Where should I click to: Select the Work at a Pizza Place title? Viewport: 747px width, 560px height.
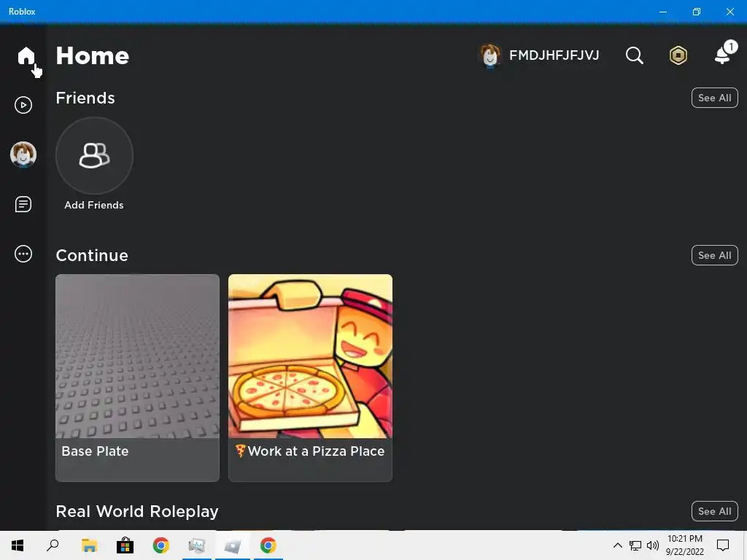click(310, 451)
